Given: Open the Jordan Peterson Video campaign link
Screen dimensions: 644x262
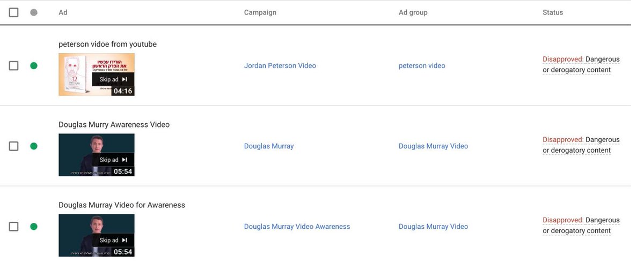Looking at the screenshot, I should click(x=280, y=66).
